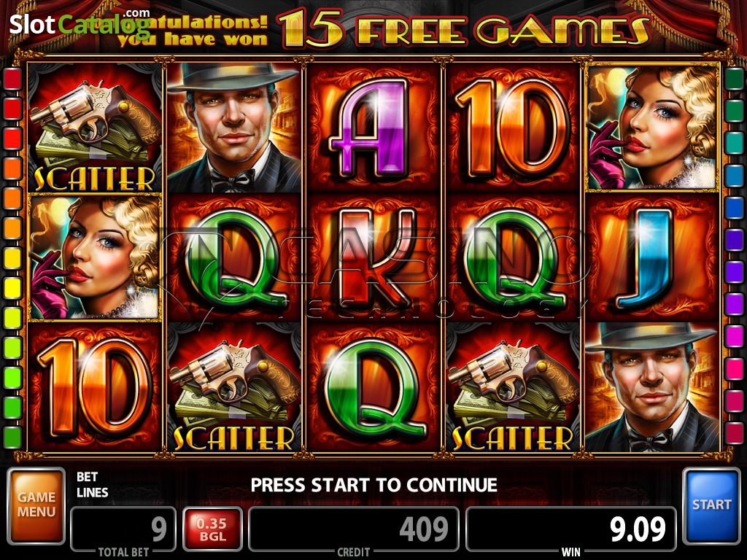Screen dimensions: 747x560
Task: Click the purple A symbol
Action: point(373,128)
